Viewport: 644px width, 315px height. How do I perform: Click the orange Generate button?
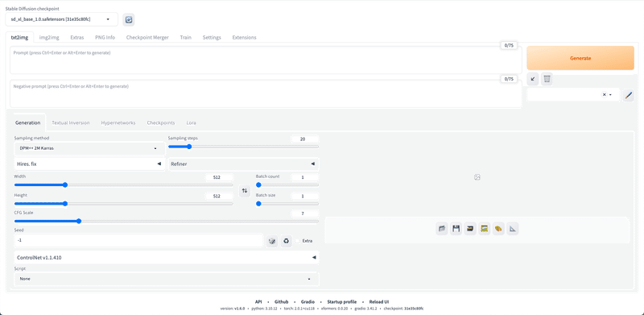click(x=580, y=58)
